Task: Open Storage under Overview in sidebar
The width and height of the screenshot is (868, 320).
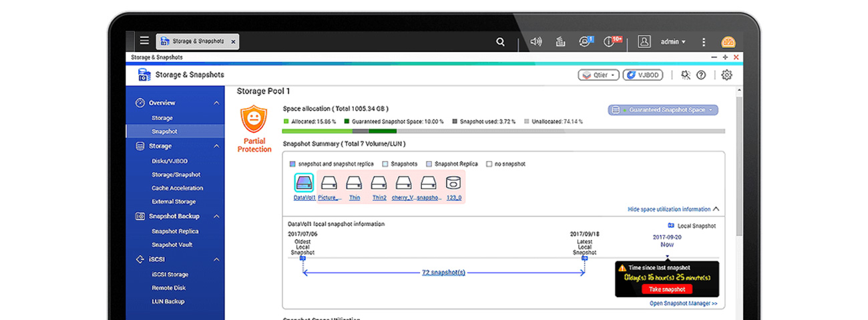Action: tap(162, 118)
